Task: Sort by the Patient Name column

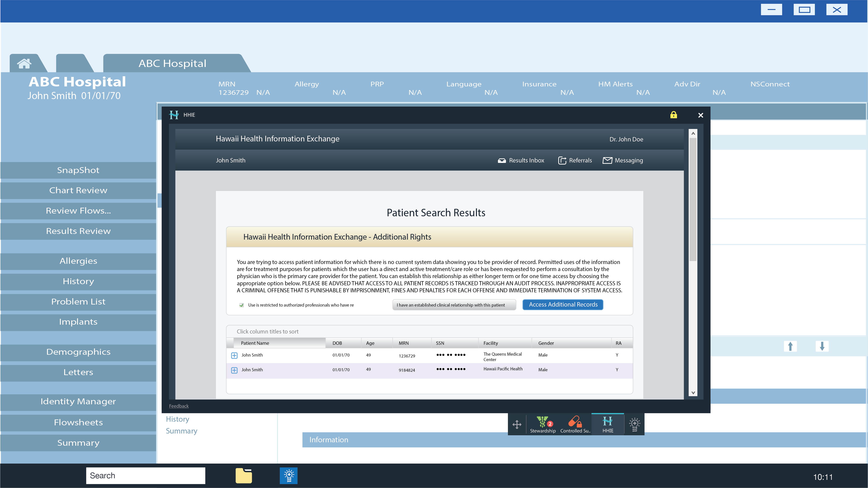Action: 255,343
